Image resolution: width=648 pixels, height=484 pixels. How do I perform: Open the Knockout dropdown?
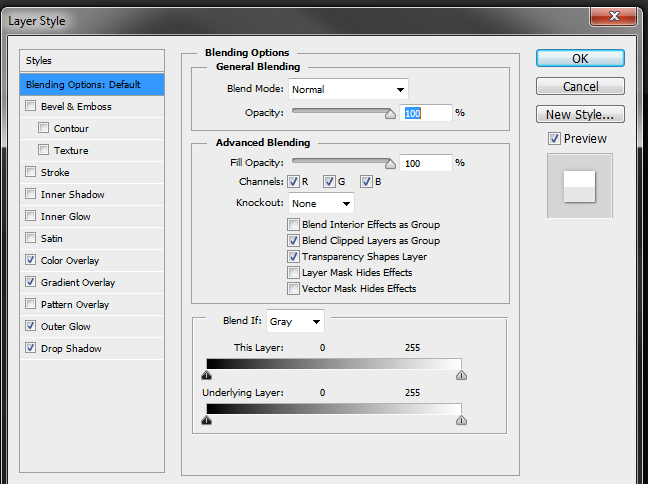(320, 203)
